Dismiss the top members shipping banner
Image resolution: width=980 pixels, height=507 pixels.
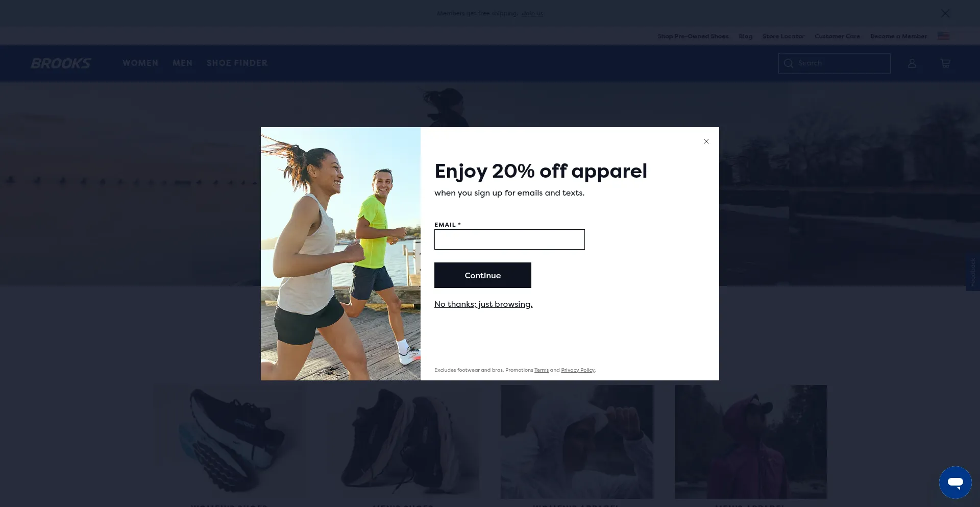(x=945, y=14)
